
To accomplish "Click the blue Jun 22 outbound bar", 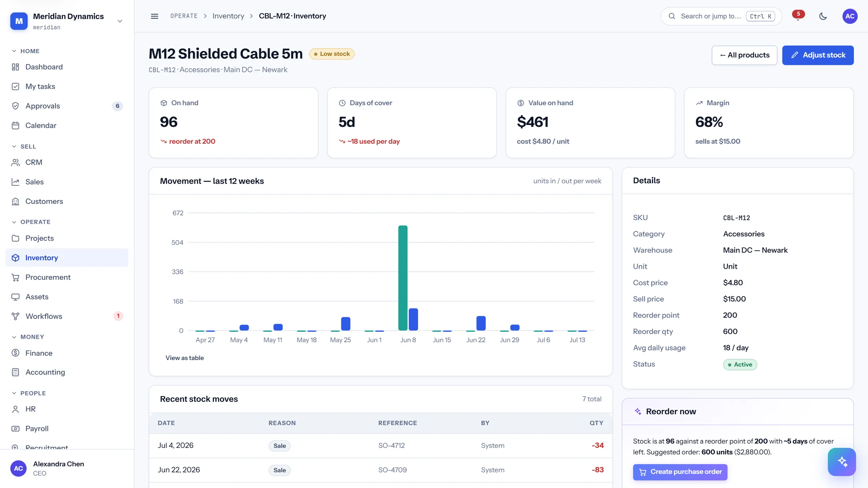I will click(481, 323).
